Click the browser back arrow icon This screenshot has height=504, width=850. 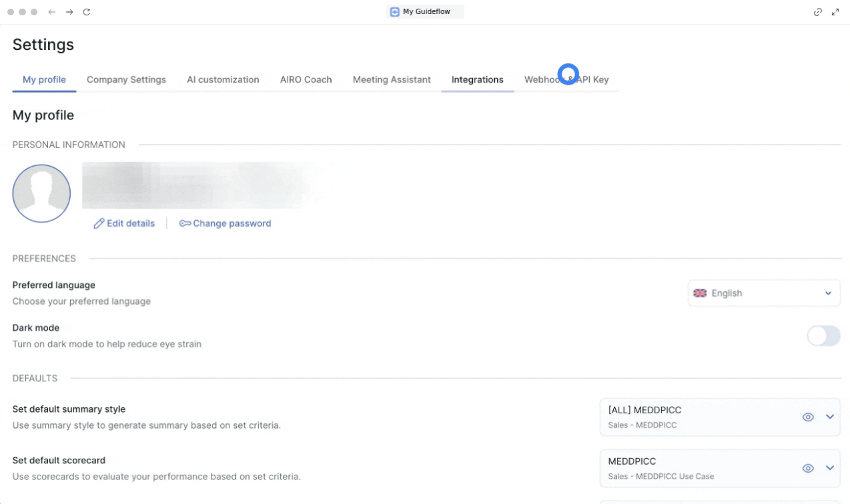[51, 12]
